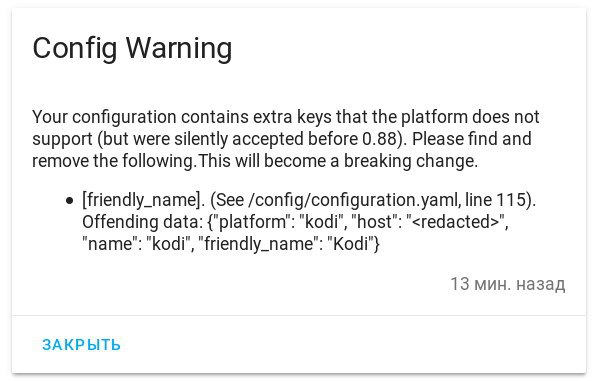The width and height of the screenshot is (597, 381).
Task: Click the '13 мин. назад' timestamp
Action: tap(508, 284)
